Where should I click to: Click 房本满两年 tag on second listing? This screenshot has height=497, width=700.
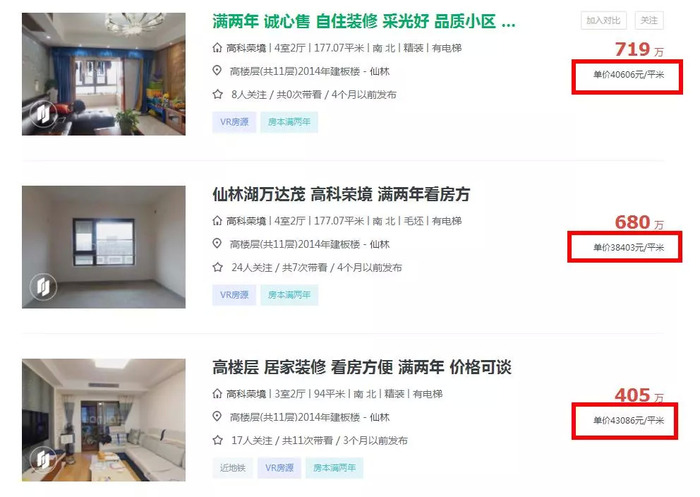289,295
